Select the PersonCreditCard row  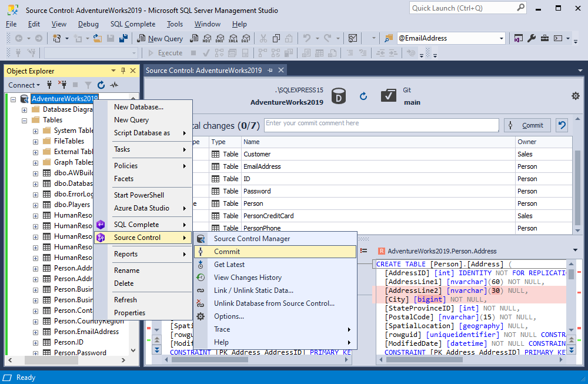point(383,216)
